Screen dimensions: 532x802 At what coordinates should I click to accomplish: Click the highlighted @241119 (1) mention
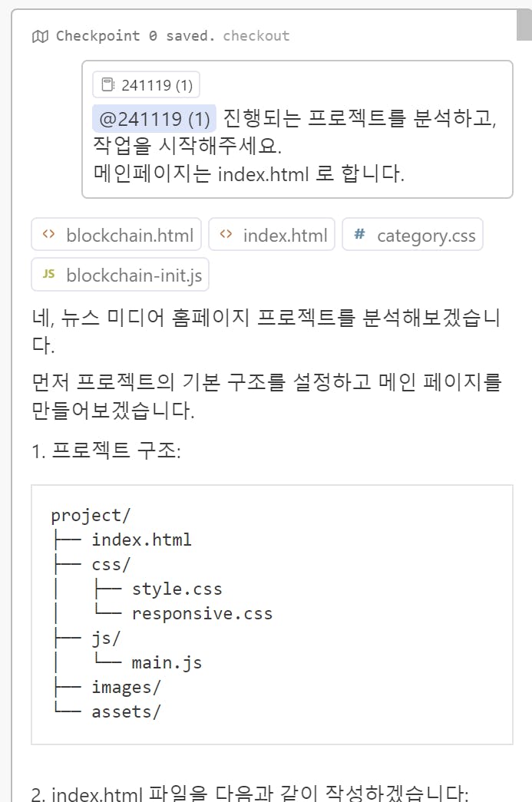tap(154, 119)
